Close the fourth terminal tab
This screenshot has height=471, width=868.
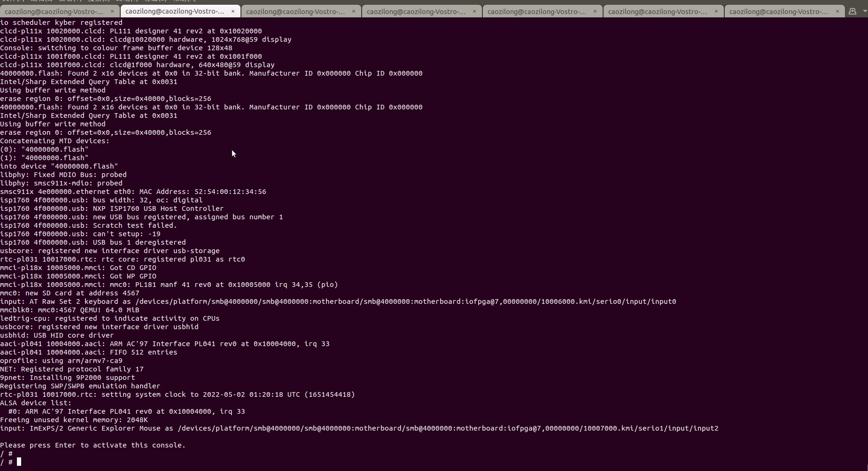click(x=474, y=11)
